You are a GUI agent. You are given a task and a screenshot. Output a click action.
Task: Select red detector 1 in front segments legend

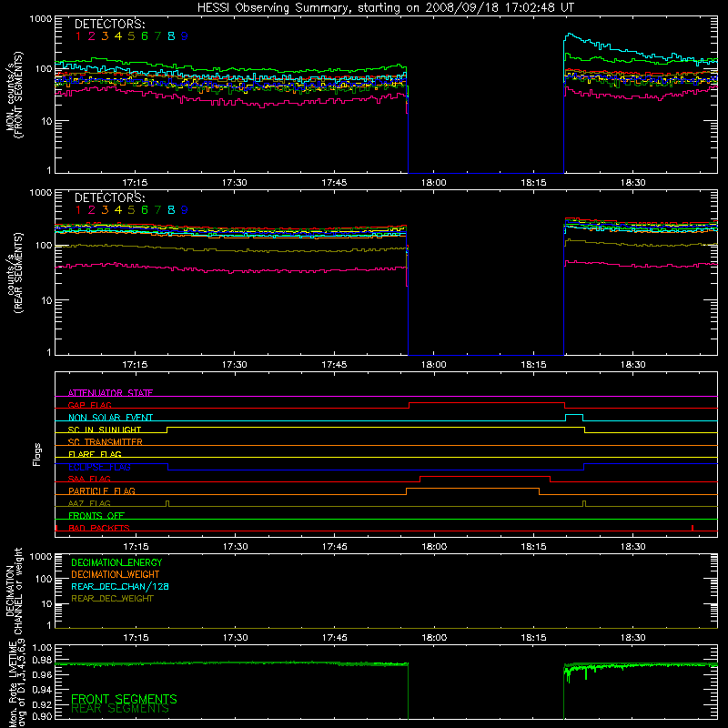(78, 36)
